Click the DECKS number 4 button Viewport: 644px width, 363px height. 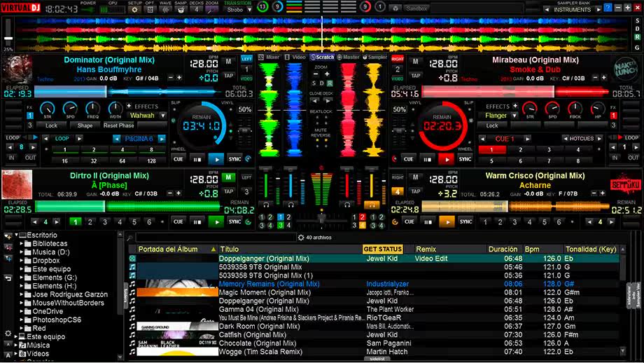[x=196, y=9]
